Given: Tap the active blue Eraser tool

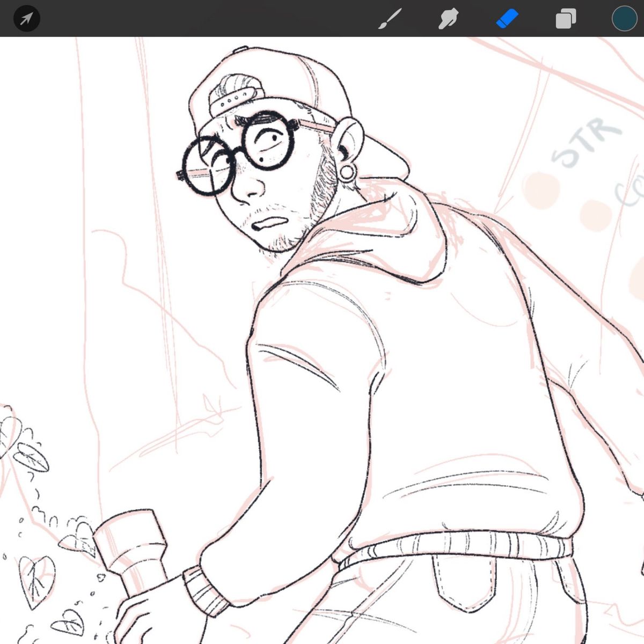Looking at the screenshot, I should point(507,18).
